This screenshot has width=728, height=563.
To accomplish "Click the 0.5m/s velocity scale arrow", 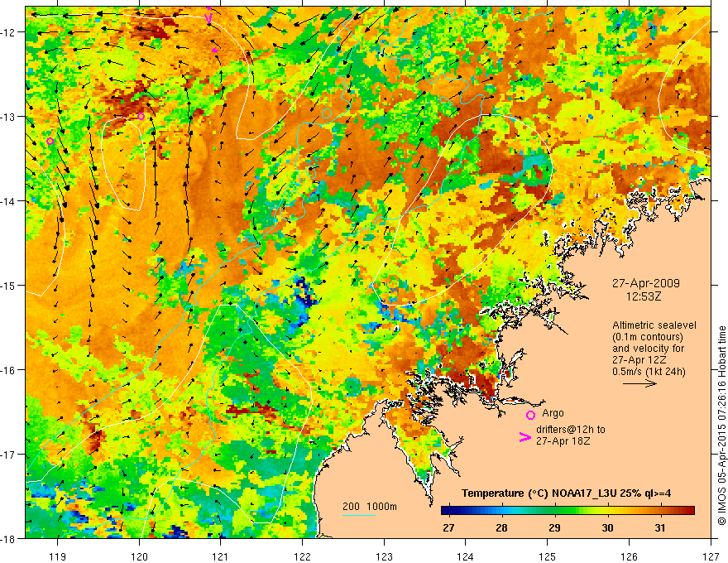I will click(x=639, y=383).
